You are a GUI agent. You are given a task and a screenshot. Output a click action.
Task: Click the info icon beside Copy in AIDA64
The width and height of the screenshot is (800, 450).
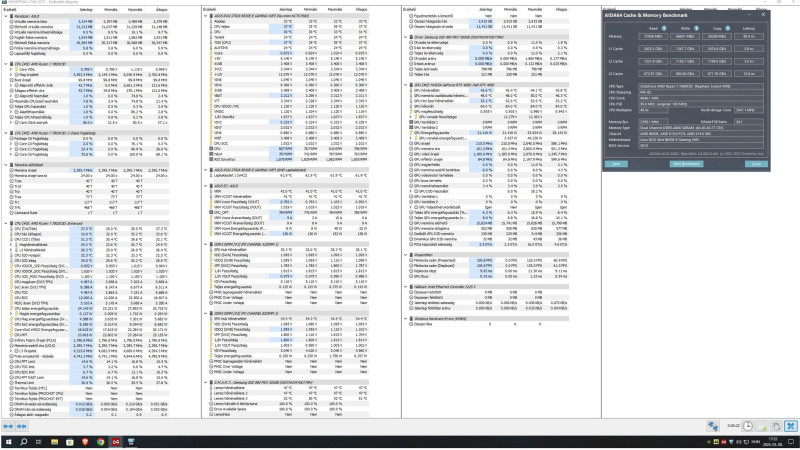728,28
